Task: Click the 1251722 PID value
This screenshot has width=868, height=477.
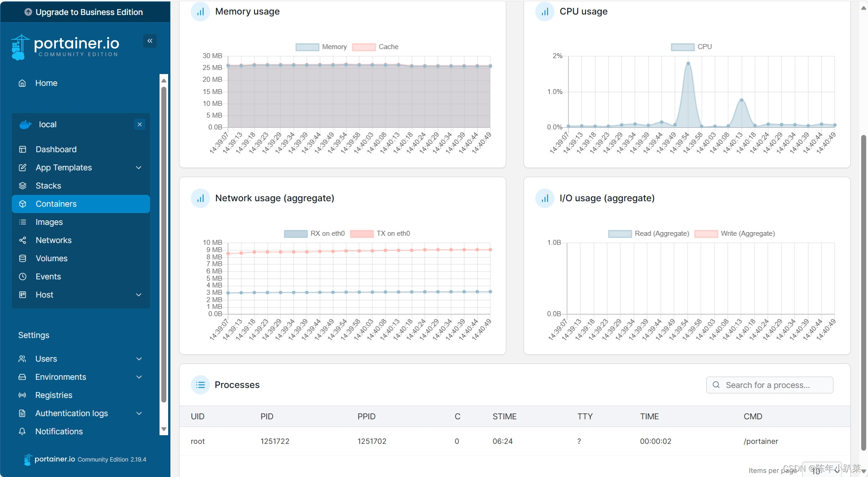Action: pyautogui.click(x=275, y=441)
